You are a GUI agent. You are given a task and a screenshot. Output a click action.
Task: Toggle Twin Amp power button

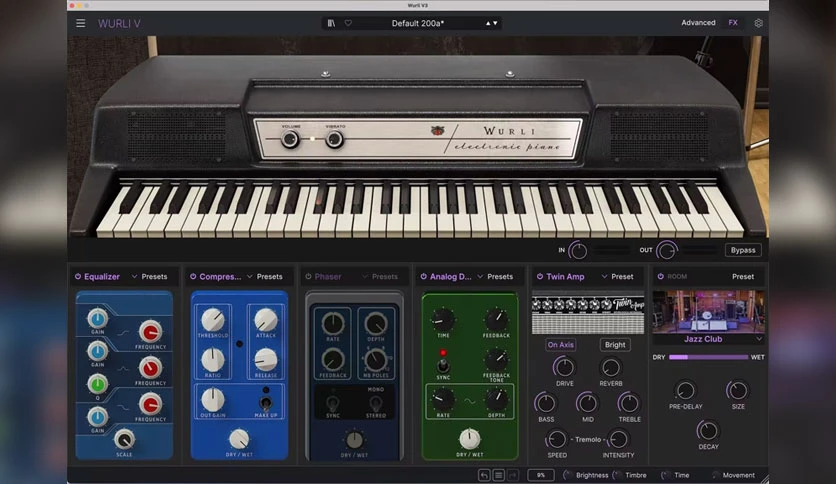click(540, 276)
